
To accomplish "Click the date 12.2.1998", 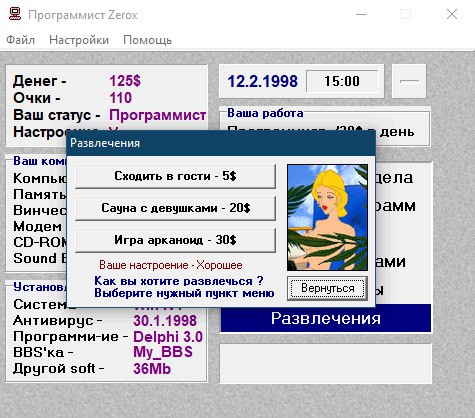I will click(x=262, y=81).
